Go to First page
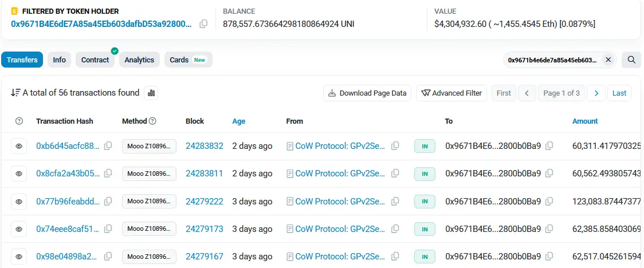This screenshot has height=268, width=644. 504,93
